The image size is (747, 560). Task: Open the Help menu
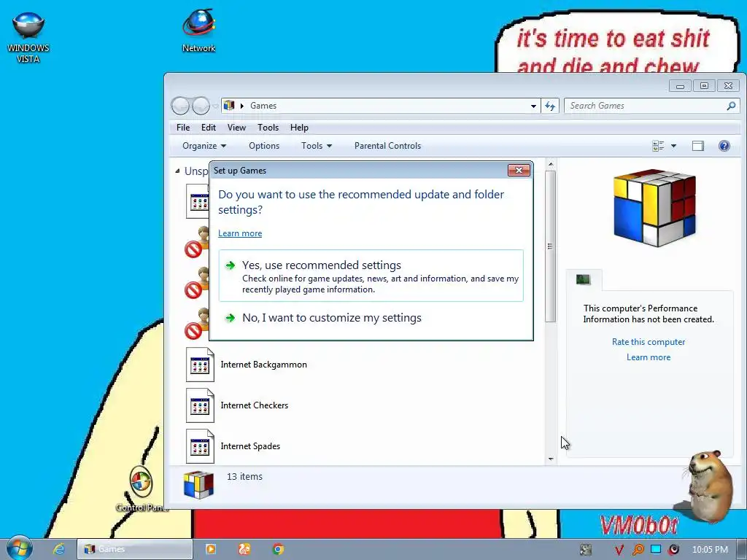[299, 128]
